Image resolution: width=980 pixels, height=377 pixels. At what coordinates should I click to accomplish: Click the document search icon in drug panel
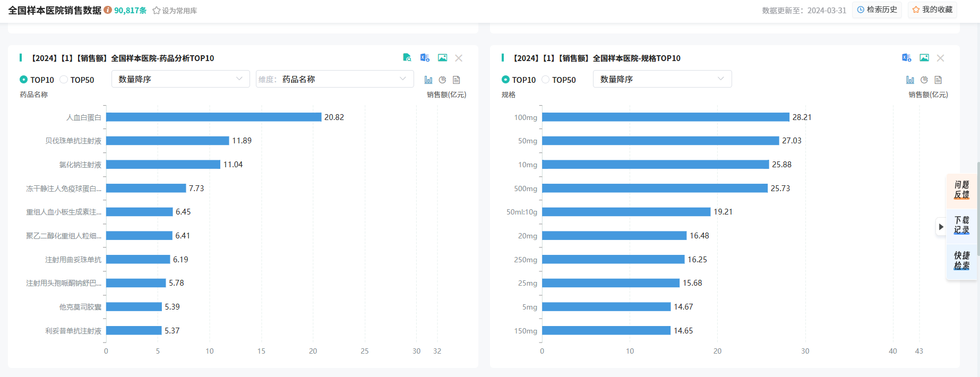click(407, 58)
